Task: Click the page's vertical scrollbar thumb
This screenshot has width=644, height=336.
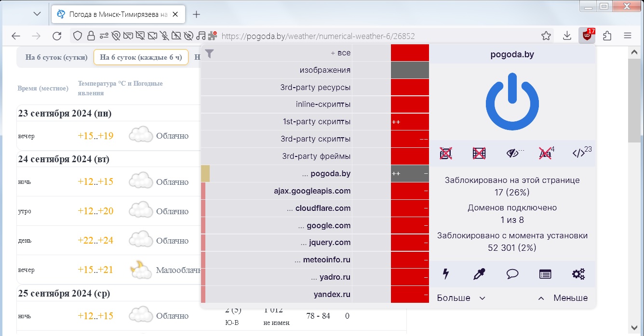Action: tap(633, 100)
